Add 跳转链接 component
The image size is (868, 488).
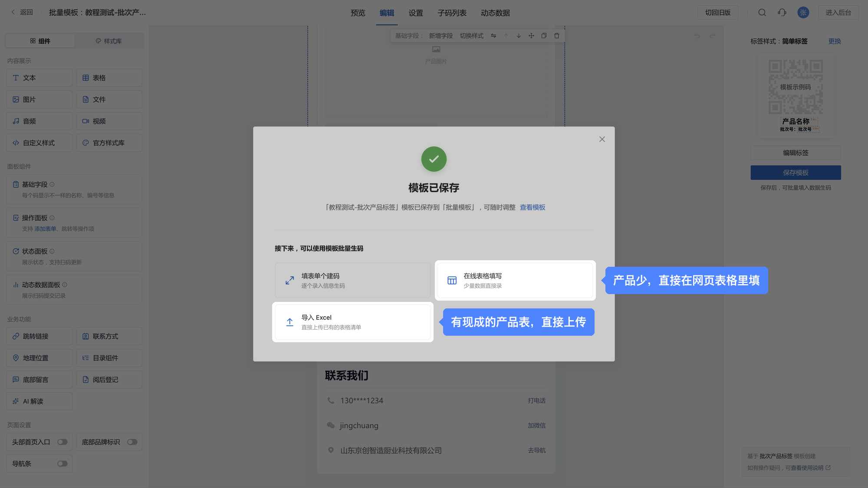point(39,336)
